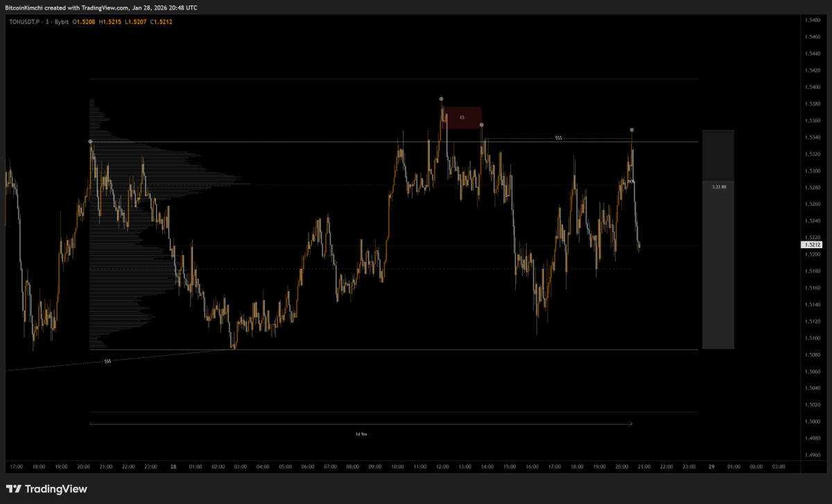Click time axis label 08:00
This screenshot has height=504, width=832.
pyautogui.click(x=352, y=467)
